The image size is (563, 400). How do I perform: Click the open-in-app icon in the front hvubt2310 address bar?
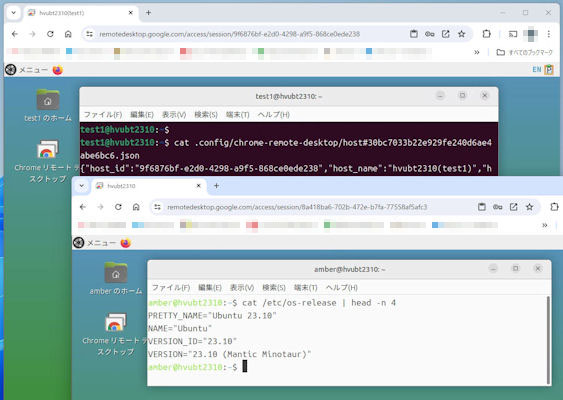pyautogui.click(x=514, y=207)
